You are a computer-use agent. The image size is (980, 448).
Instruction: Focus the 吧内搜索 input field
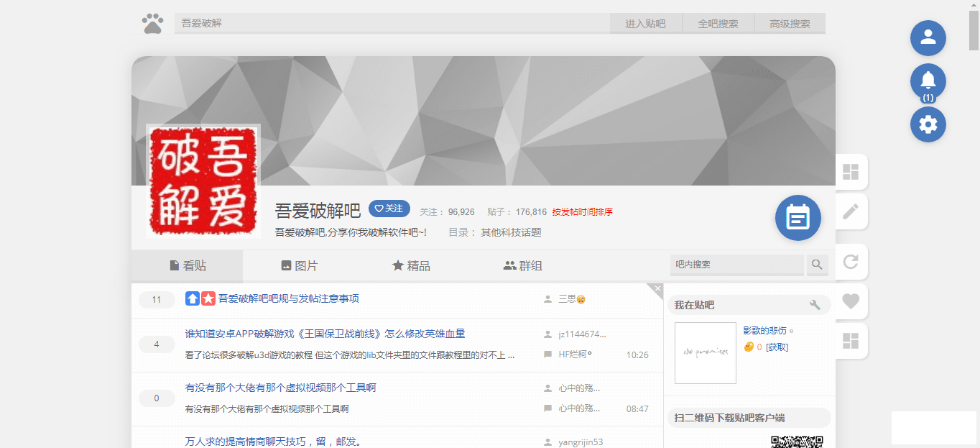point(736,265)
